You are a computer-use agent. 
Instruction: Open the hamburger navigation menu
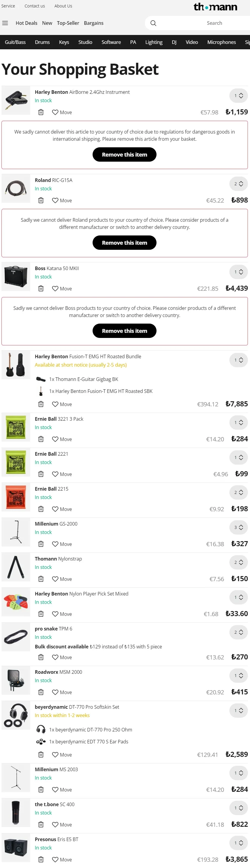tap(5, 23)
